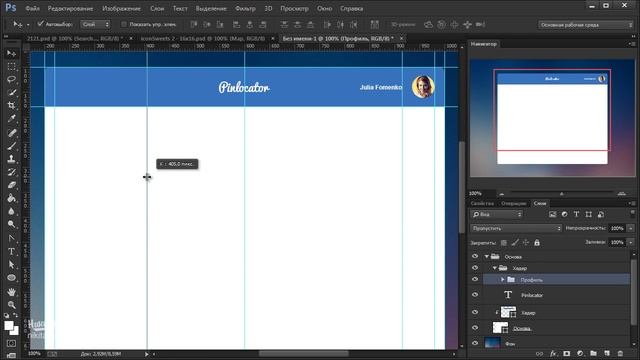
Task: Switch to the Свойства panel tab
Action: (482, 203)
